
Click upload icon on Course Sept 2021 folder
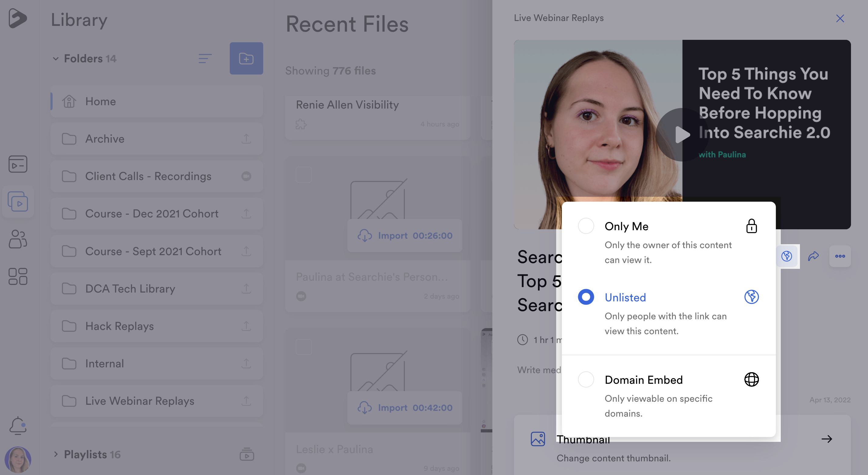point(246,251)
